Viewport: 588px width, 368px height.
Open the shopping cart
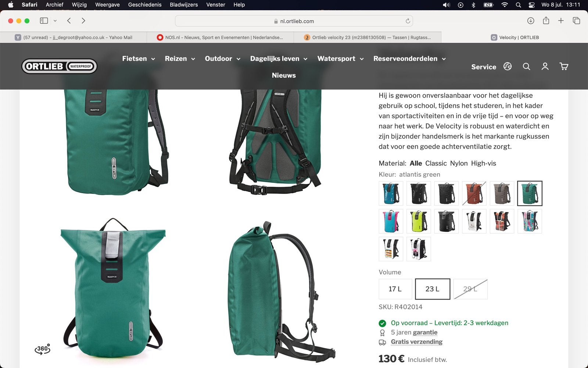click(x=564, y=66)
